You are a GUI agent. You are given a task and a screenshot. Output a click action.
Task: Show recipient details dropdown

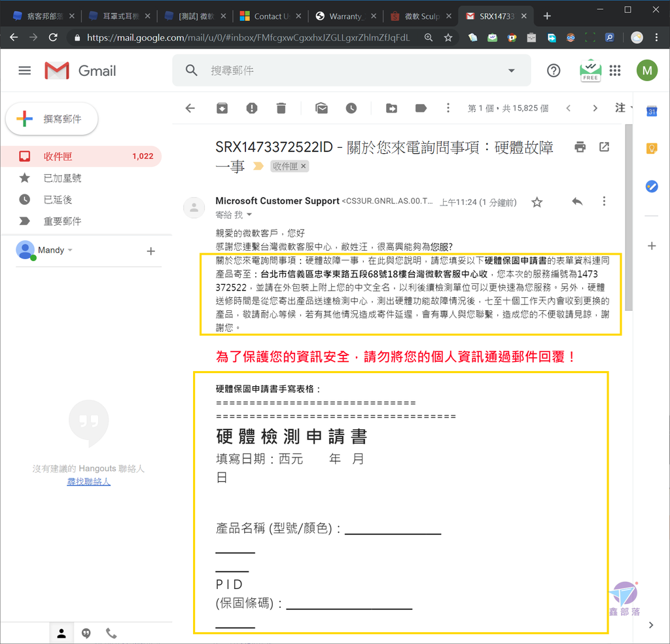(249, 215)
